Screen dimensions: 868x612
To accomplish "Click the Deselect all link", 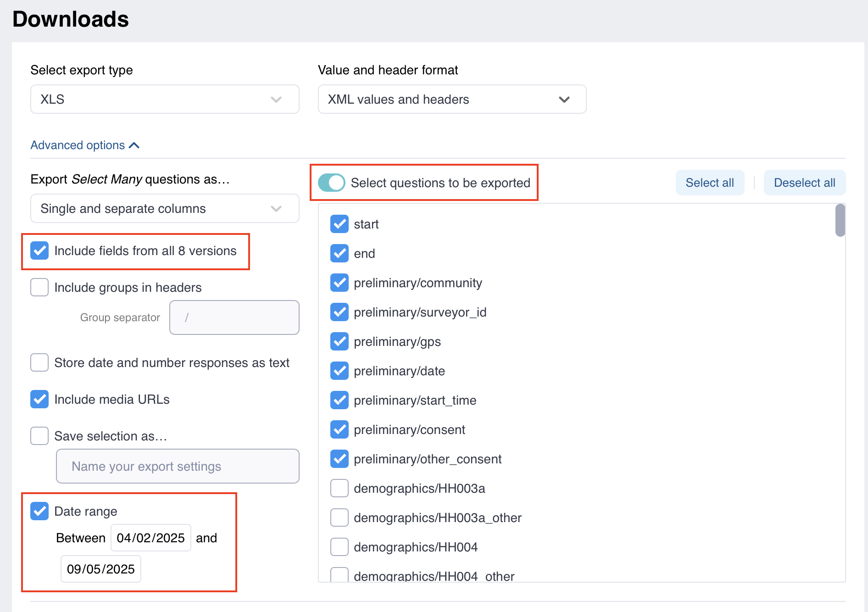I will click(804, 183).
